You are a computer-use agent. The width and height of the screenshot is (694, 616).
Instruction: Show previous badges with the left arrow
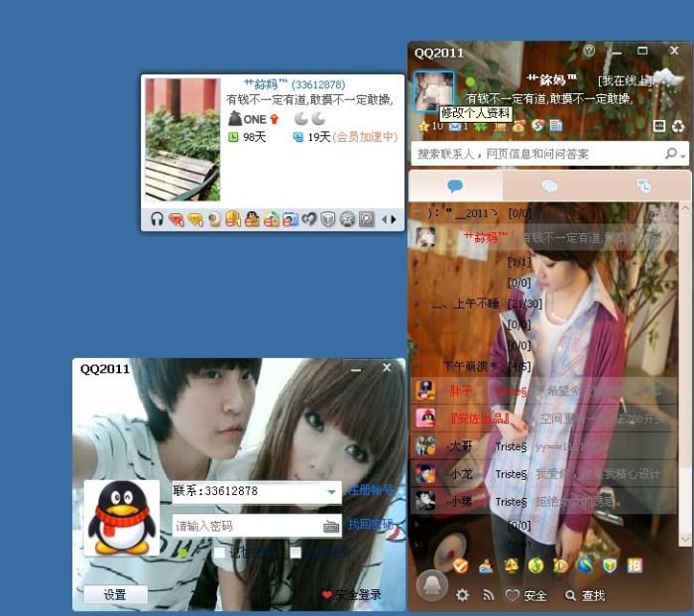[385, 219]
